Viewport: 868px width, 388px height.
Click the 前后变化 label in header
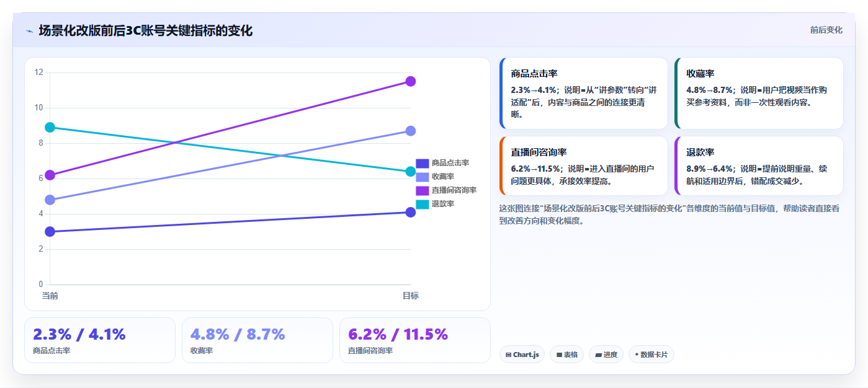[x=826, y=30]
